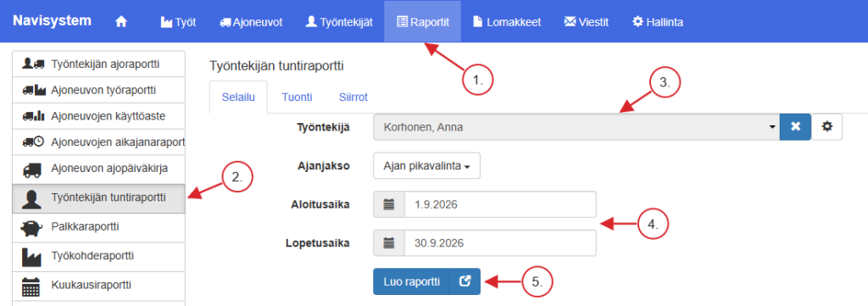Click the Lopetusaika calendar icon
Viewport: 868px width, 306px height.
tap(388, 243)
